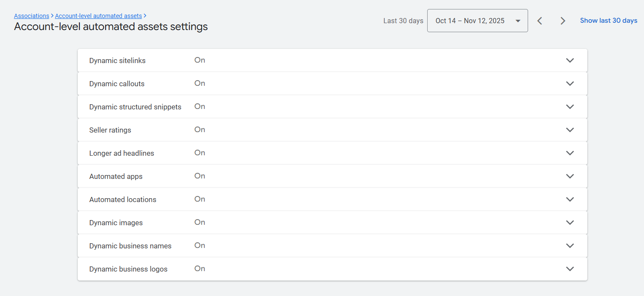
Task: Go to previous date range arrow
Action: click(540, 21)
